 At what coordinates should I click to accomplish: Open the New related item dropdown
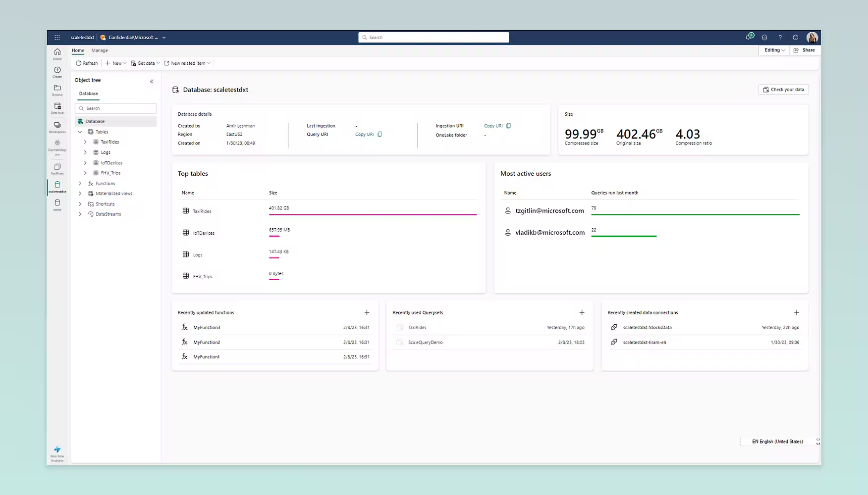point(187,63)
